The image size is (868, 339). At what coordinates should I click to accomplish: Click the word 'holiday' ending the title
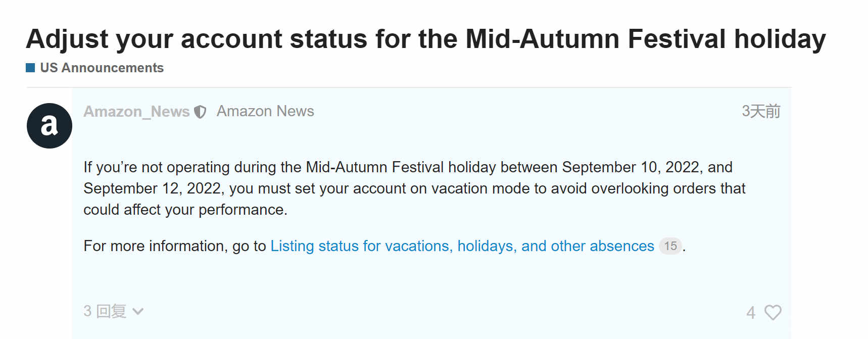point(780,39)
